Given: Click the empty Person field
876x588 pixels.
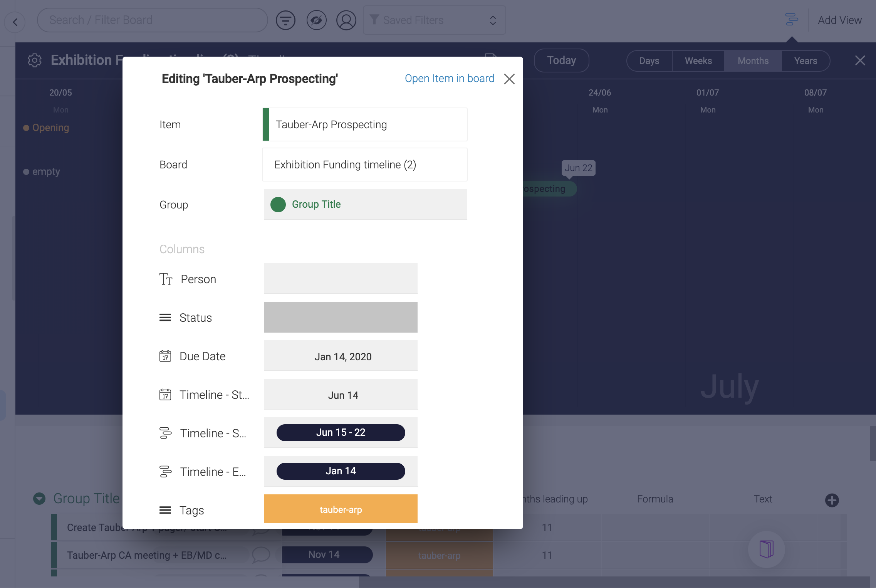Looking at the screenshot, I should [x=341, y=279].
